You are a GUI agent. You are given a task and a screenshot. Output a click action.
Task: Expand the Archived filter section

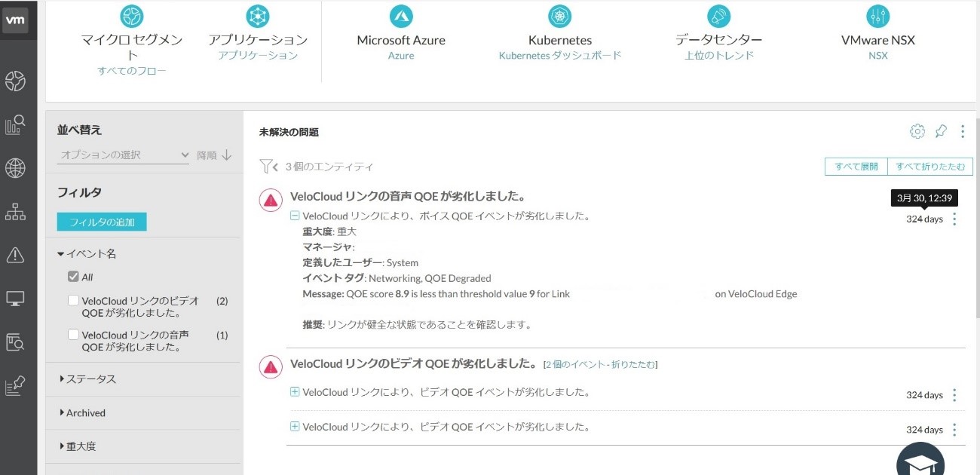click(82, 413)
